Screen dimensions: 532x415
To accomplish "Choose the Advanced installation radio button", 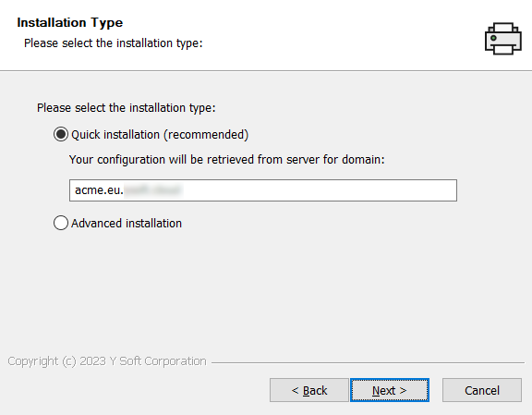I will click(61, 223).
